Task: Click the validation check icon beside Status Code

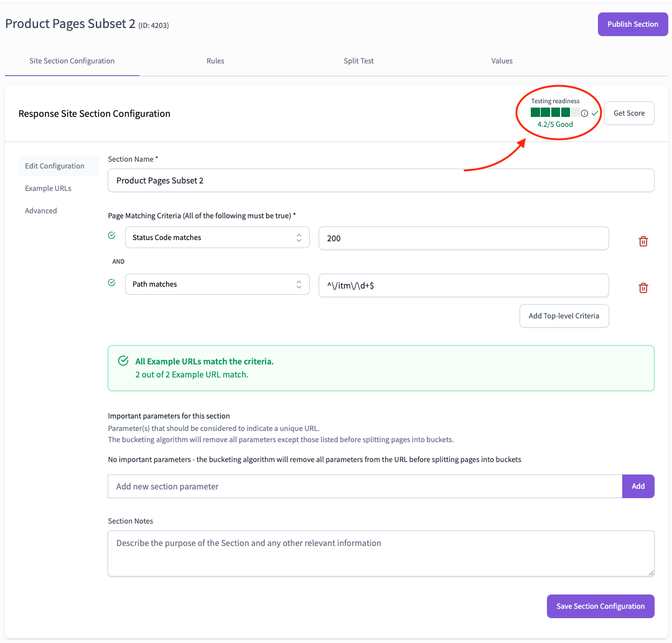Action: pos(112,235)
